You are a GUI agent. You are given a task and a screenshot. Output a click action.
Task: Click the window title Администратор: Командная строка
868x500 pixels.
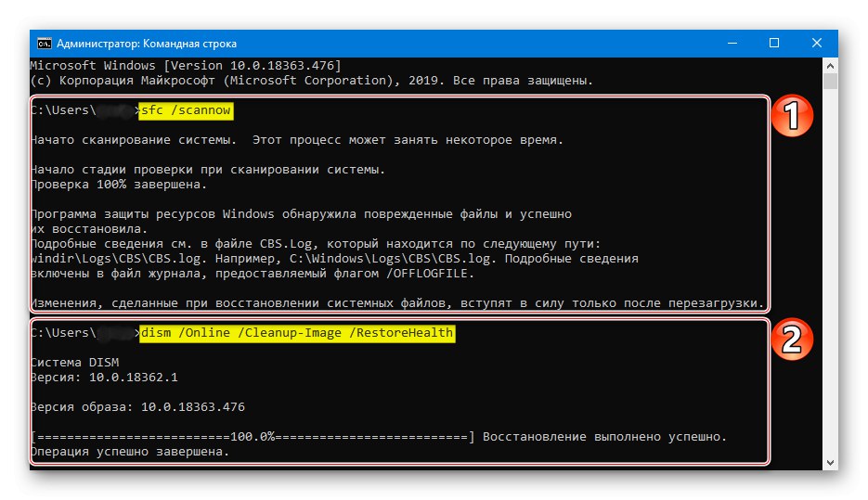click(x=147, y=44)
